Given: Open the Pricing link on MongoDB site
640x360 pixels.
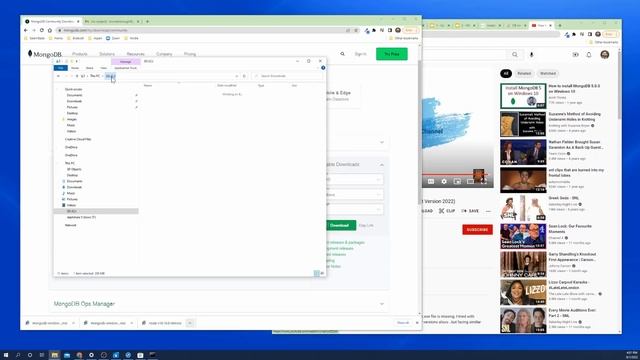Looking at the screenshot, I should click(x=190, y=54).
